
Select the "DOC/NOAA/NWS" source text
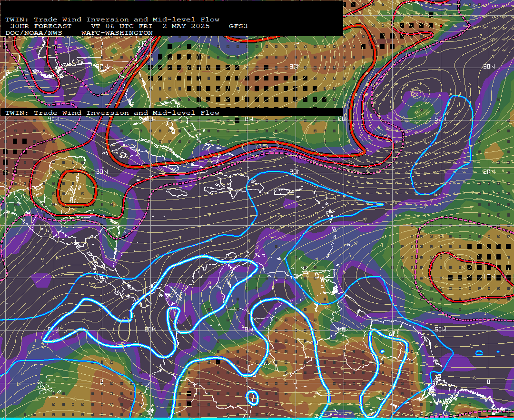click(x=33, y=33)
